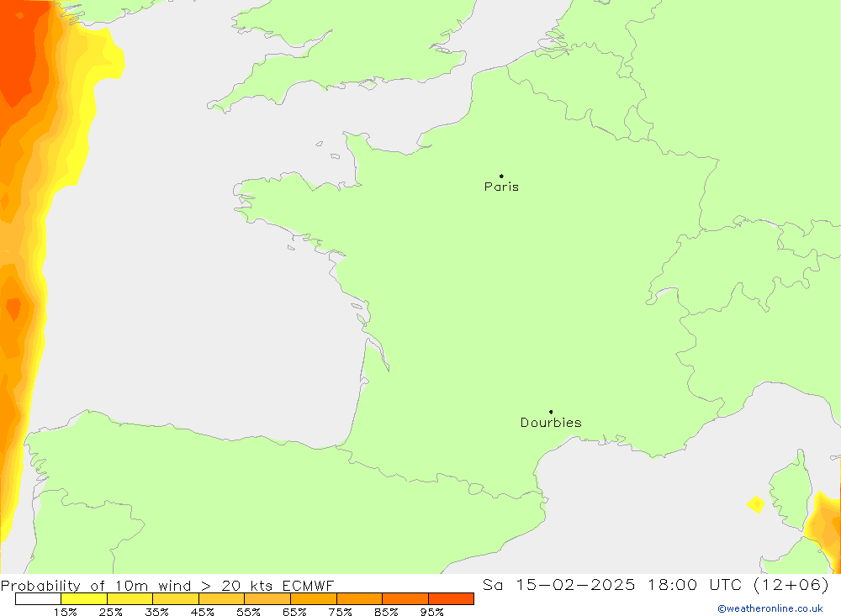Click the legend swatch between 15% and 25%
The height and width of the screenshot is (616, 841).
(x=84, y=598)
